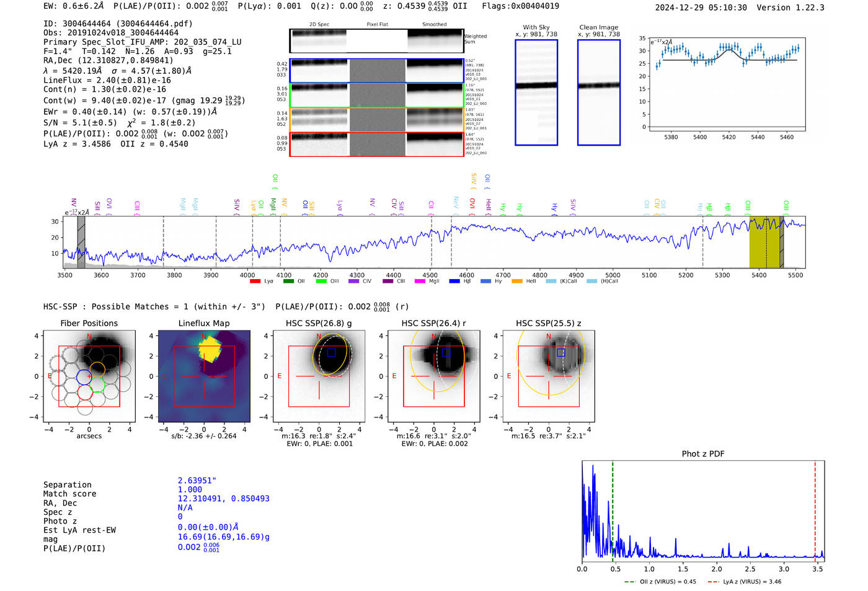This screenshot has width=868, height=591.
Task: Open the HSC SSP(26.8) g image
Action: 319,376
